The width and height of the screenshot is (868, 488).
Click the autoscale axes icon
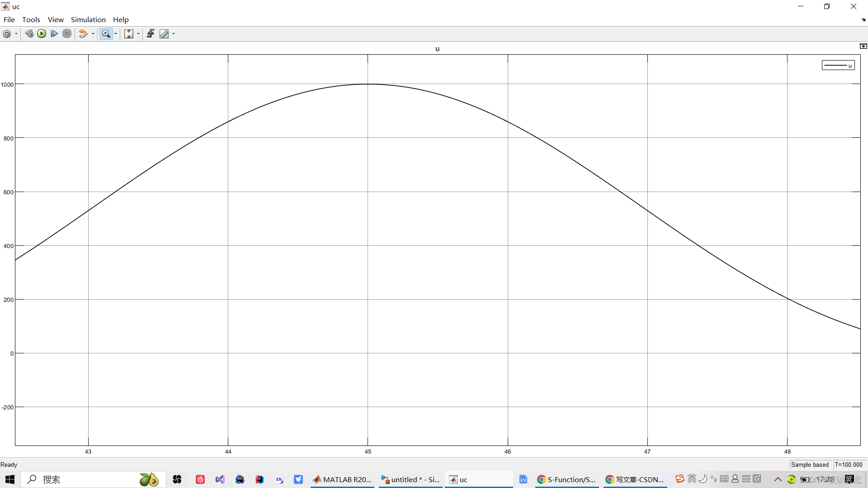click(x=128, y=34)
